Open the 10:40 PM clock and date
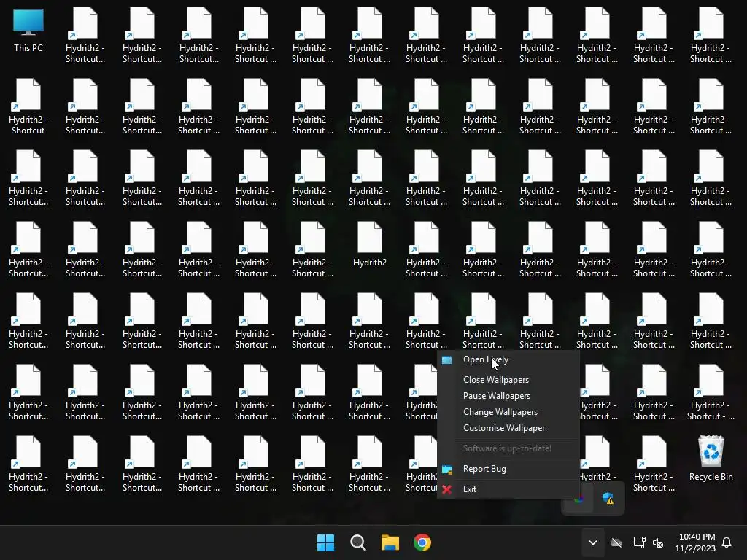This screenshot has width=747, height=560. point(695,542)
